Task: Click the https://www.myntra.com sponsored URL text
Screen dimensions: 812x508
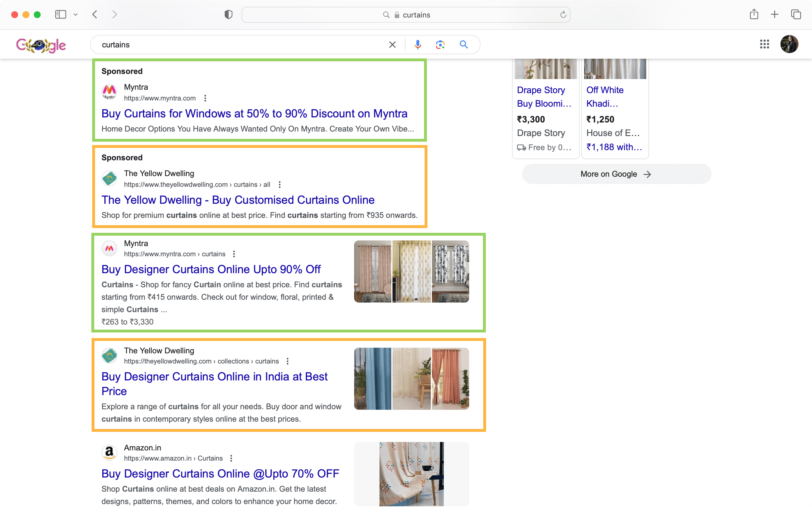Action: tap(160, 98)
